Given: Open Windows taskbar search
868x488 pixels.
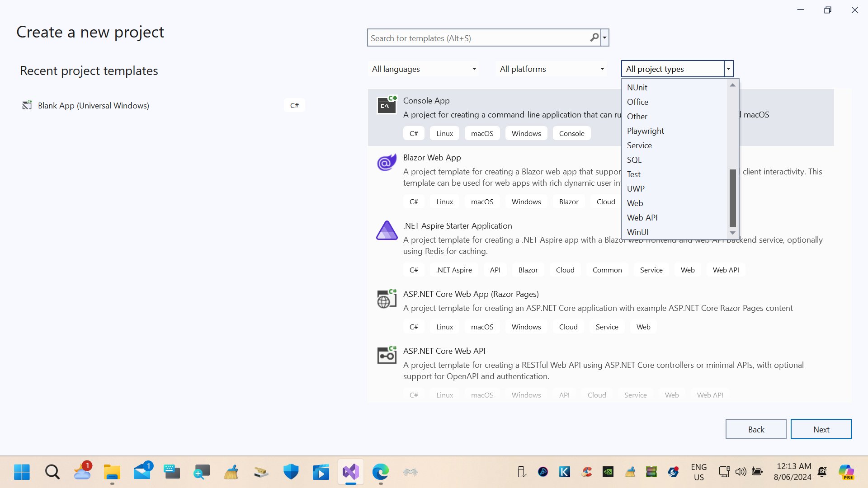Looking at the screenshot, I should pyautogui.click(x=52, y=472).
